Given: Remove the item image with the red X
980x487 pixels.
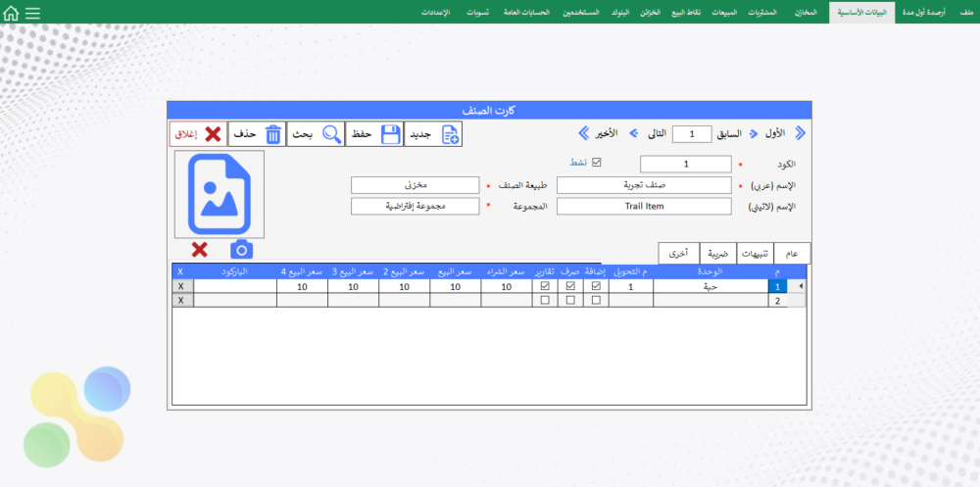Looking at the screenshot, I should pos(199,250).
